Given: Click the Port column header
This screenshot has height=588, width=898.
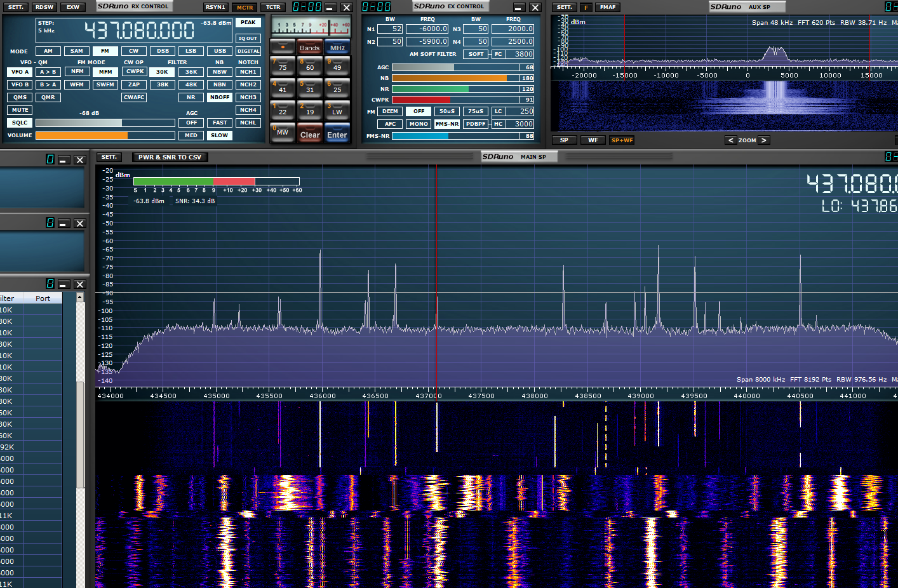Looking at the screenshot, I should pyautogui.click(x=43, y=298).
